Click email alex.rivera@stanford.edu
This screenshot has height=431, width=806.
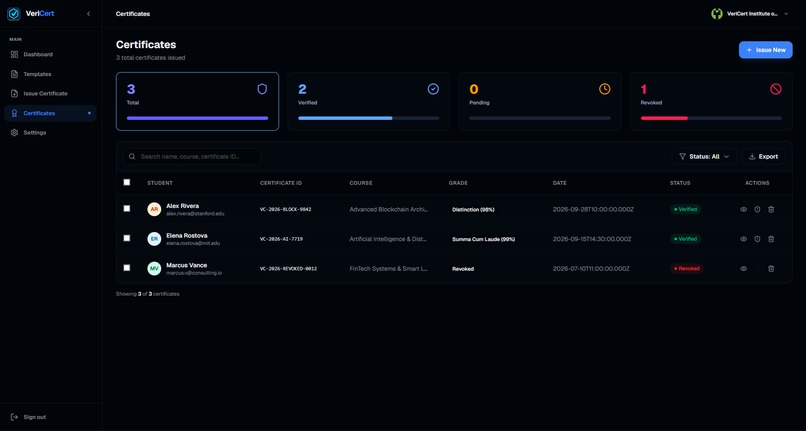point(195,213)
